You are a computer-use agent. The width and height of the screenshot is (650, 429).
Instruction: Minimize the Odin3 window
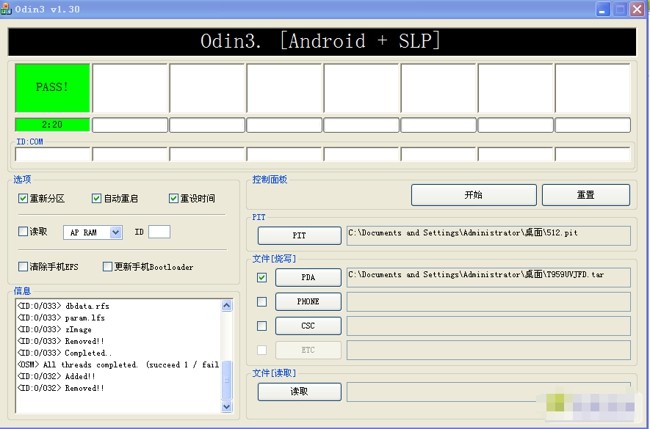(x=604, y=9)
